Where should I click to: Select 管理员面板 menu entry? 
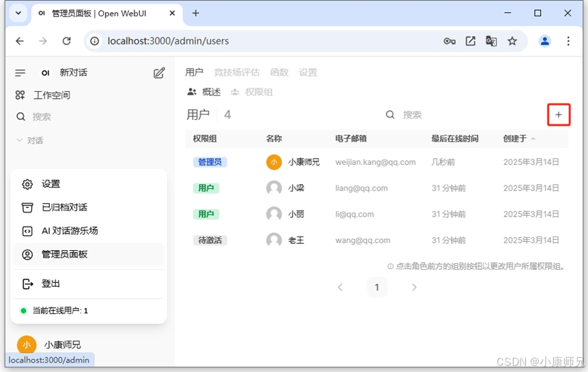tap(89, 254)
